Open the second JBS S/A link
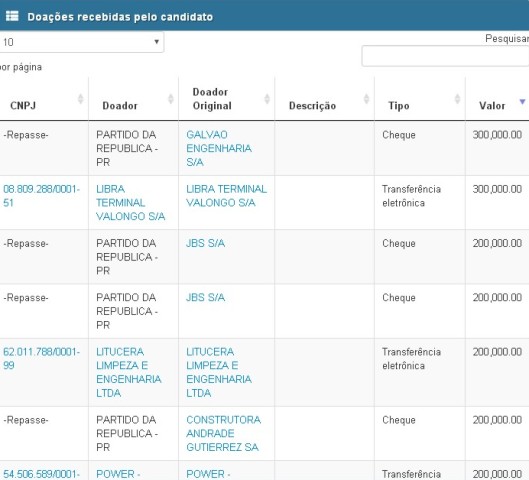The width and height of the screenshot is (529, 480). point(205,298)
